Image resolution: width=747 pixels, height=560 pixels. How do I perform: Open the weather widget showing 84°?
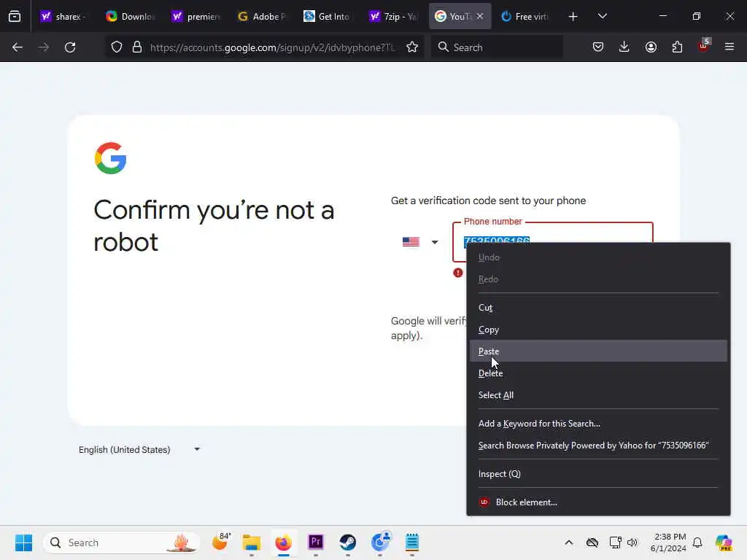222,542
